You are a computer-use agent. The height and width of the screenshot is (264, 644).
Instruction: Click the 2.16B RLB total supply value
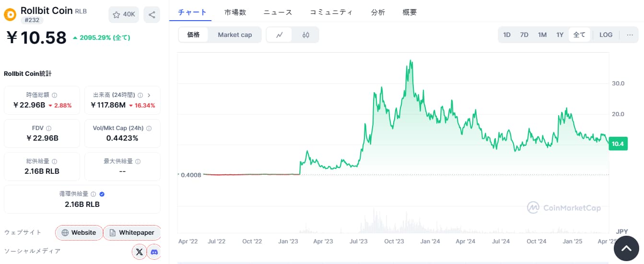[x=42, y=171]
